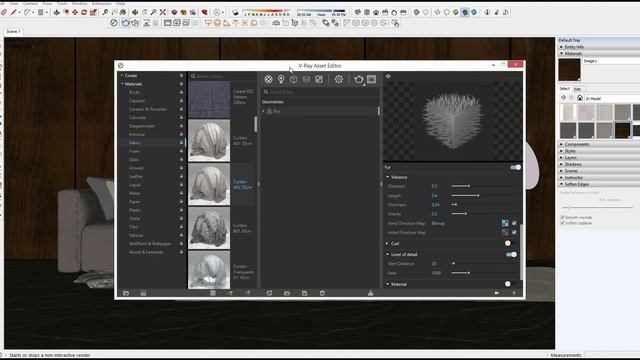Click the Search Library input field
The image size is (640, 360).
[x=222, y=76]
